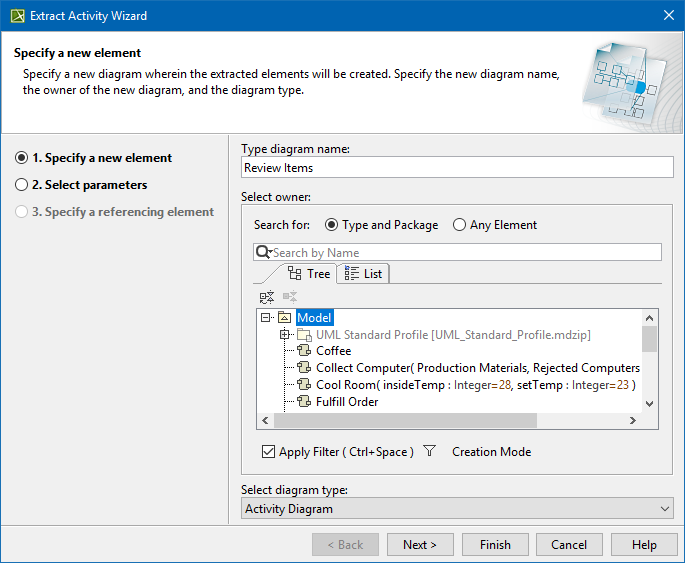The width and height of the screenshot is (685, 563).
Task: Click the diagram name input field
Action: [x=457, y=168]
